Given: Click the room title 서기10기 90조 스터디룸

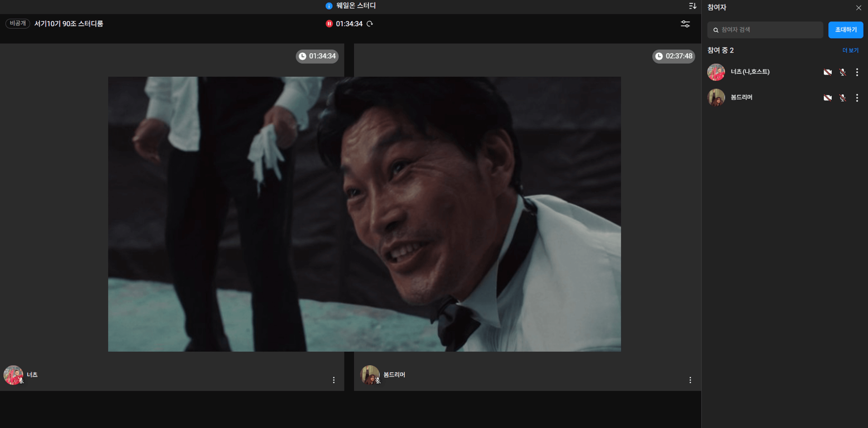Looking at the screenshot, I should point(69,24).
